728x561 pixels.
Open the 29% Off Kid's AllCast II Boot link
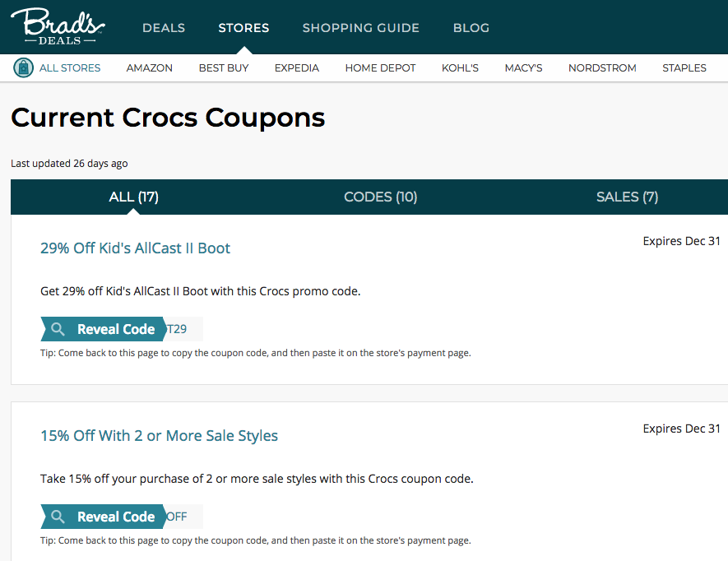click(135, 248)
